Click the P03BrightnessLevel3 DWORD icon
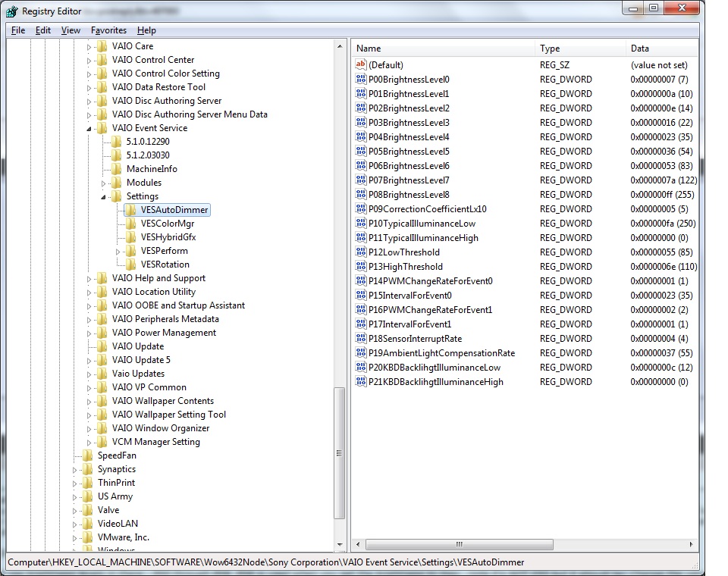This screenshot has height=576, width=728. click(x=361, y=122)
